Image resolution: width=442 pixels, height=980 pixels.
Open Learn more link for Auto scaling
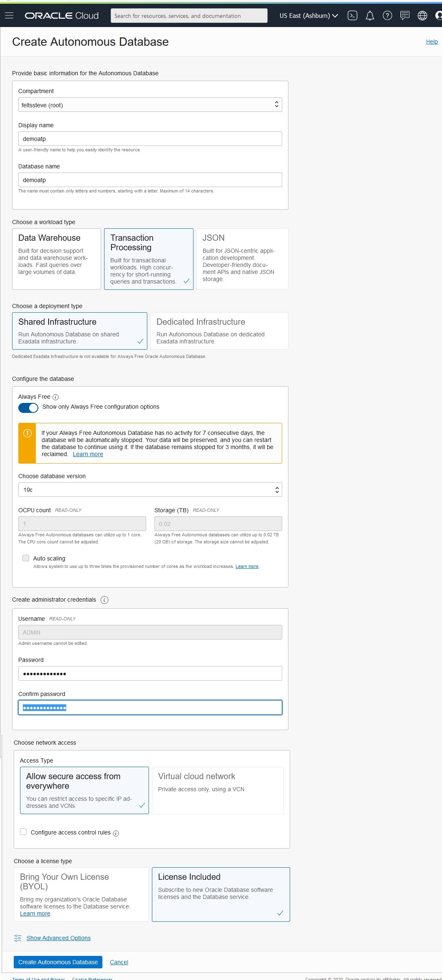247,566
